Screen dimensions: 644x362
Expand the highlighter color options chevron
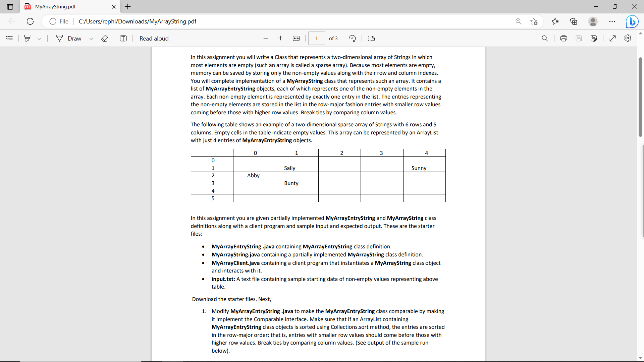(39, 39)
